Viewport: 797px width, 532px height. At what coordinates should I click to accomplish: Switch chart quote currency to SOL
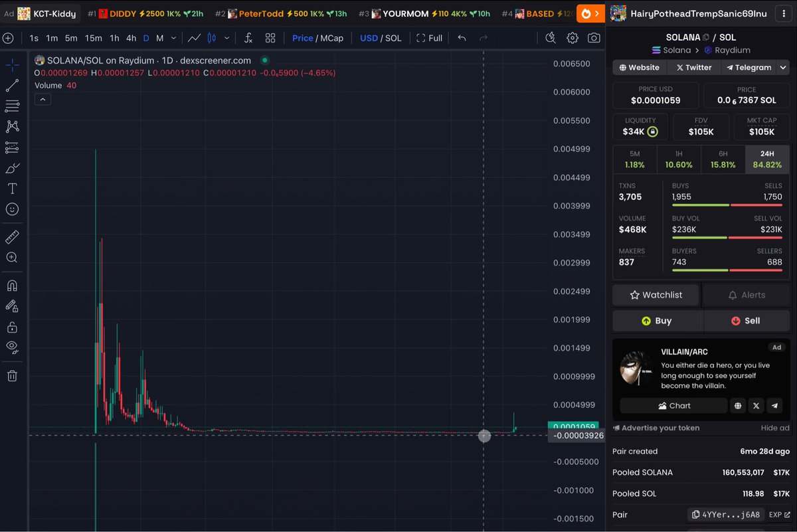[x=393, y=38]
